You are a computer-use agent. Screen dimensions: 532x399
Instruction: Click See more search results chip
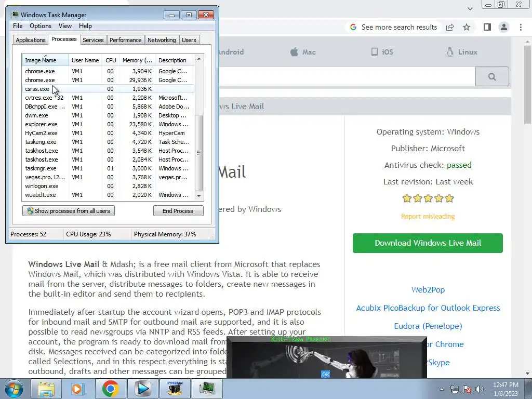point(394,27)
